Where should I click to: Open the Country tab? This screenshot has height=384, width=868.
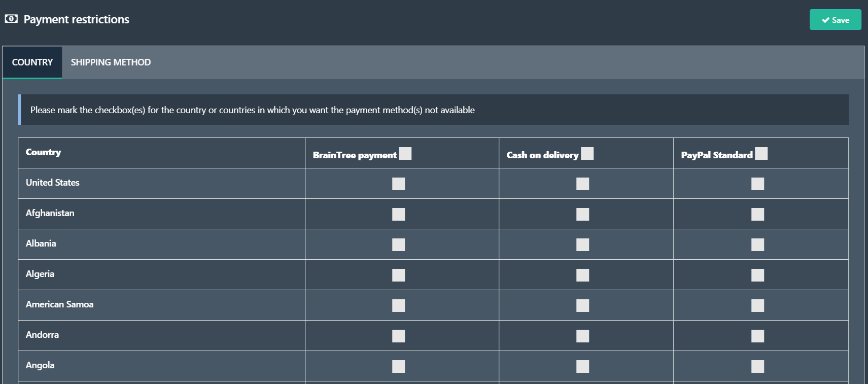click(32, 62)
